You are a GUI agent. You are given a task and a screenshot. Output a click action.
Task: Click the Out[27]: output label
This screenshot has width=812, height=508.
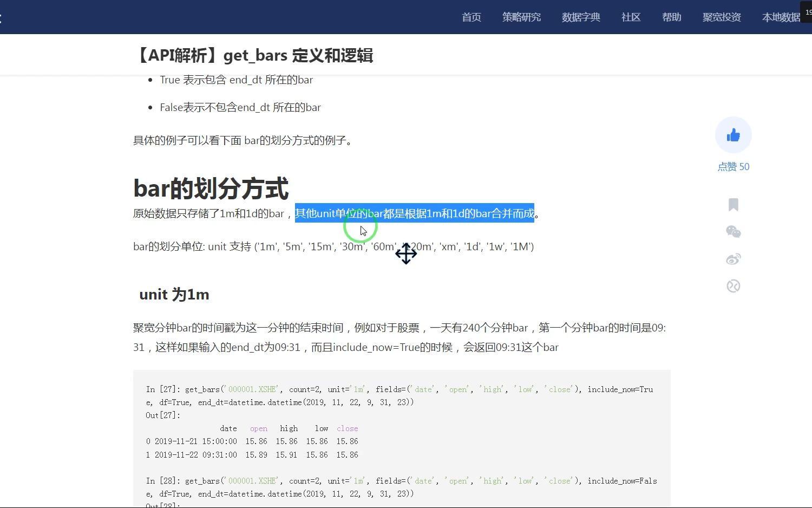pyautogui.click(x=163, y=415)
